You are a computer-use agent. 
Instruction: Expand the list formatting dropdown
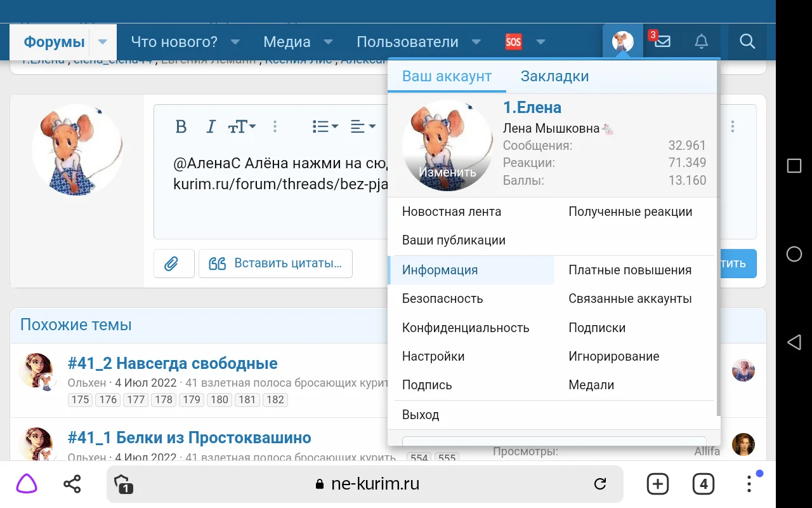(x=325, y=126)
